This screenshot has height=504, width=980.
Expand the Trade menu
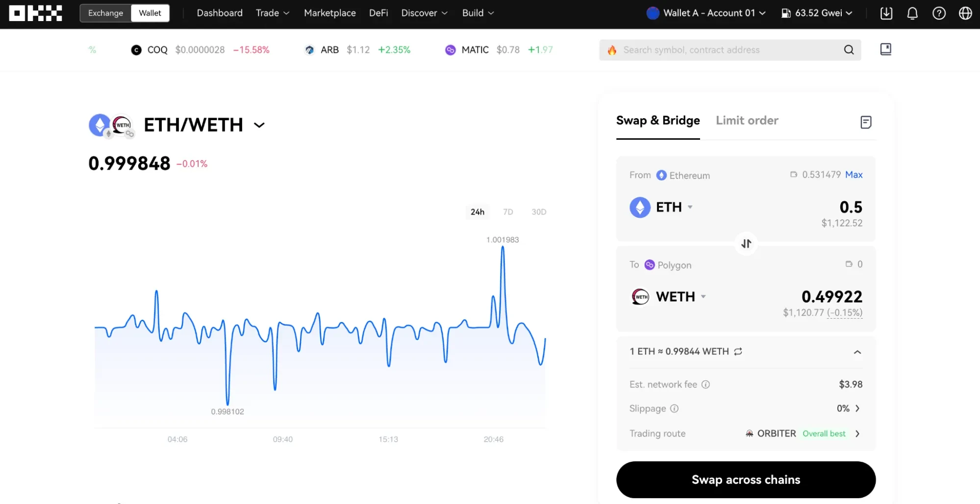tap(273, 13)
